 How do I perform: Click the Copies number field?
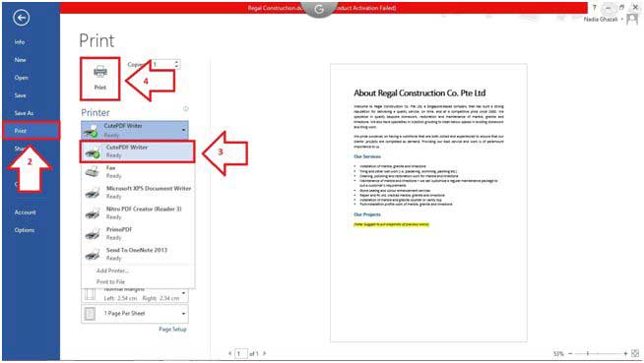click(x=162, y=64)
